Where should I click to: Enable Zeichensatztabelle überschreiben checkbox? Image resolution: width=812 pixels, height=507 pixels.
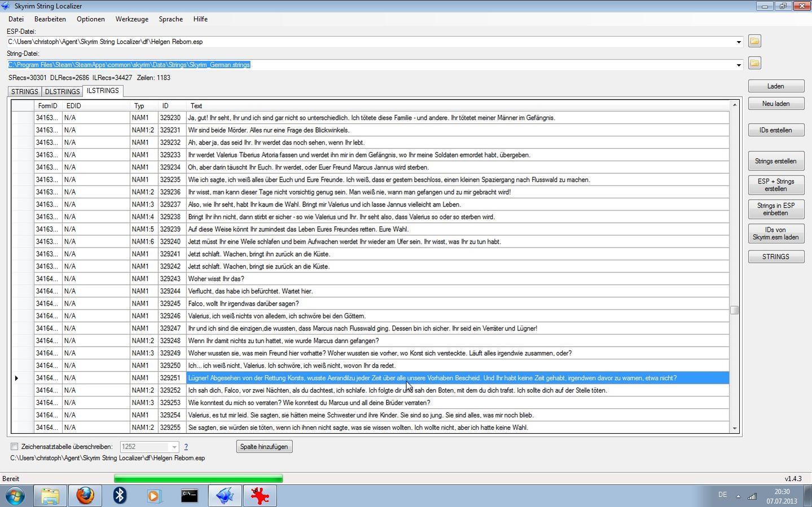[15, 447]
